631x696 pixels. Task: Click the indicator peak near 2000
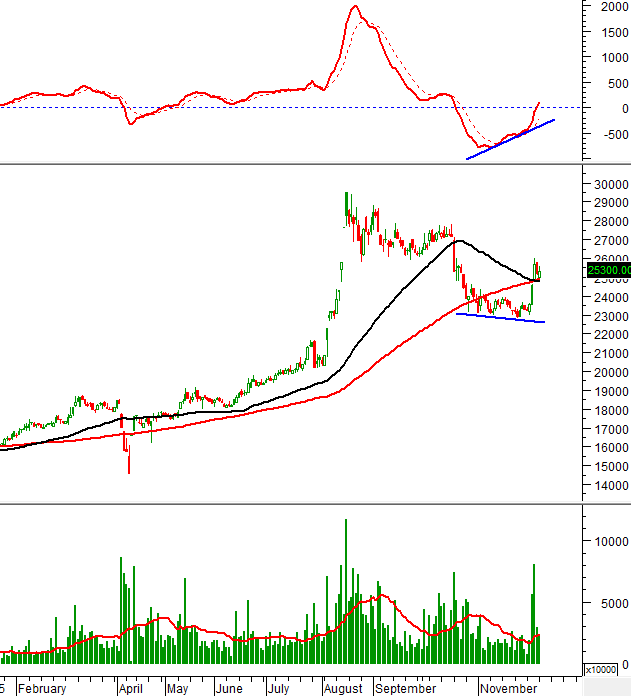click(355, 7)
